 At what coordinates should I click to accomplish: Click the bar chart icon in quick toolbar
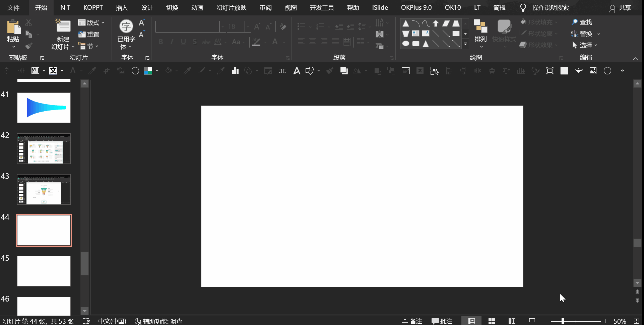click(235, 71)
